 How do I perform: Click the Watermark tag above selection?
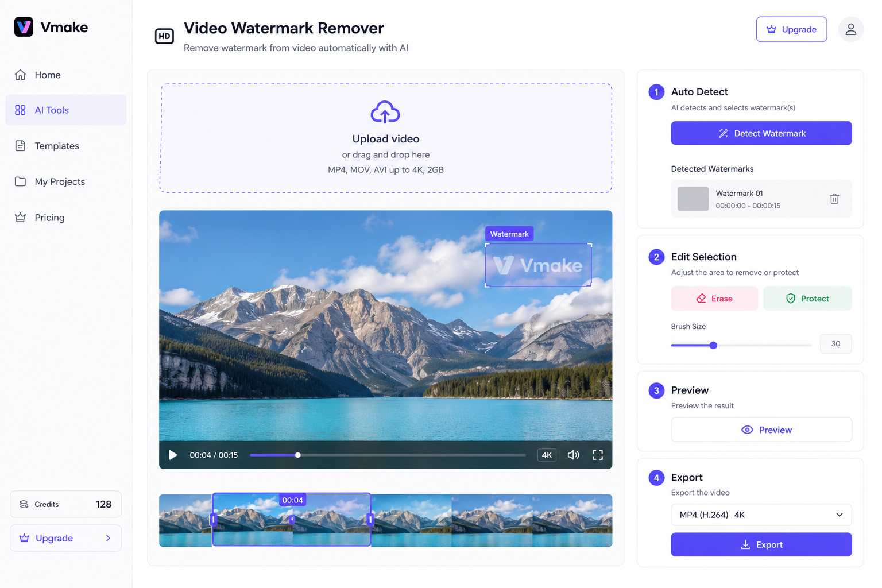509,234
